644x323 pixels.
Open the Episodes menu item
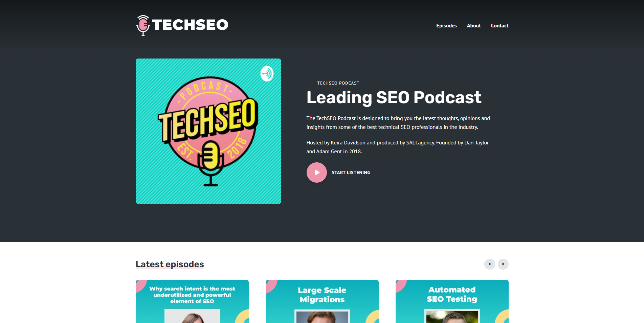[x=446, y=26]
